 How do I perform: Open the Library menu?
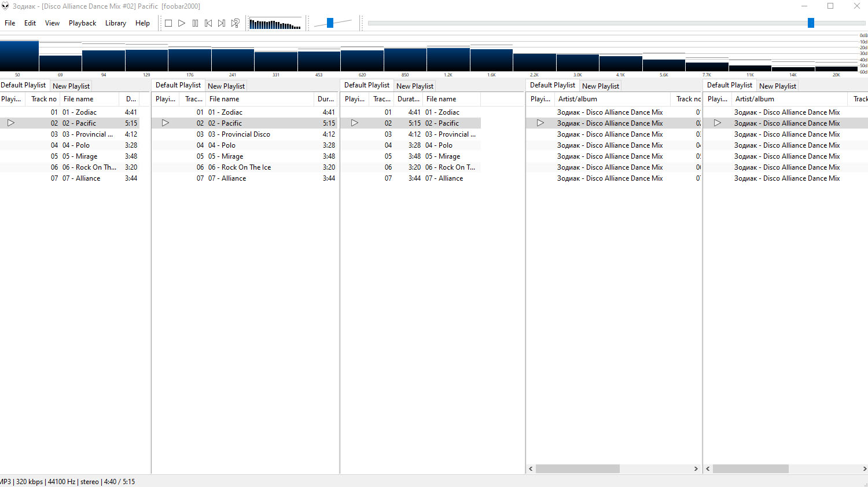click(x=115, y=23)
